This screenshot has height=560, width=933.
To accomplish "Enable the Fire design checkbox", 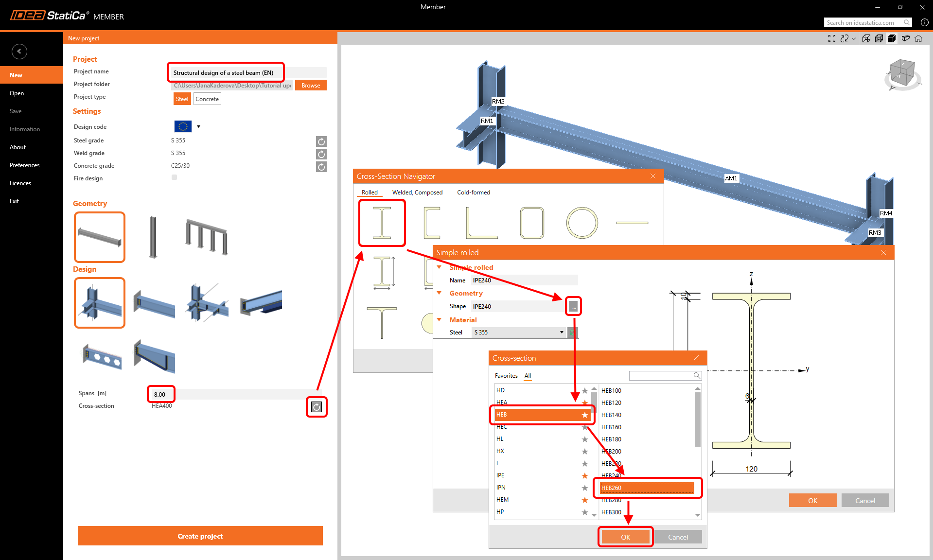I will (x=174, y=177).
